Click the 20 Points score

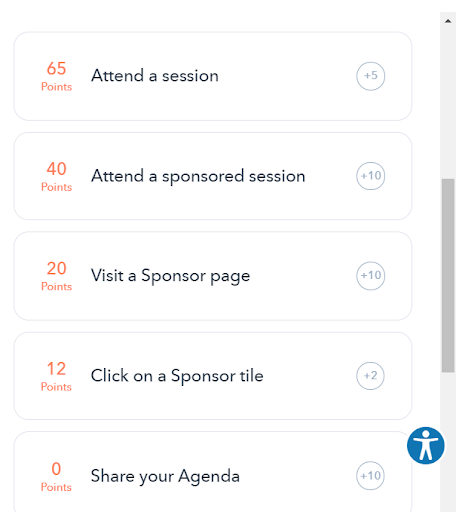56,276
